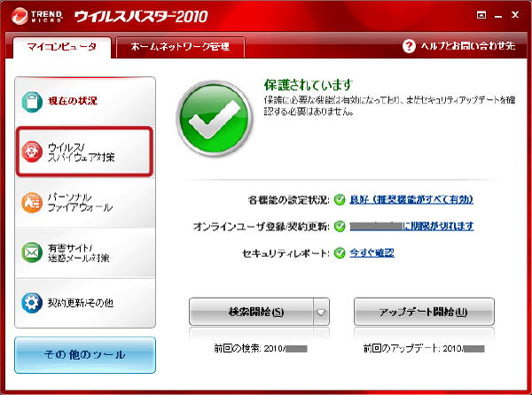
Task: Click the 保護されています status heading
Action: click(309, 85)
